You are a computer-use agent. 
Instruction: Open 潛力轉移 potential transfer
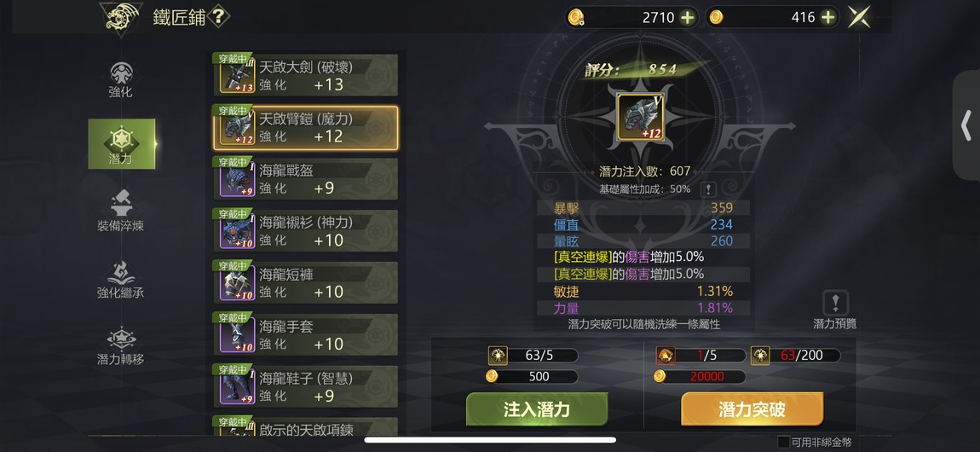point(121,345)
